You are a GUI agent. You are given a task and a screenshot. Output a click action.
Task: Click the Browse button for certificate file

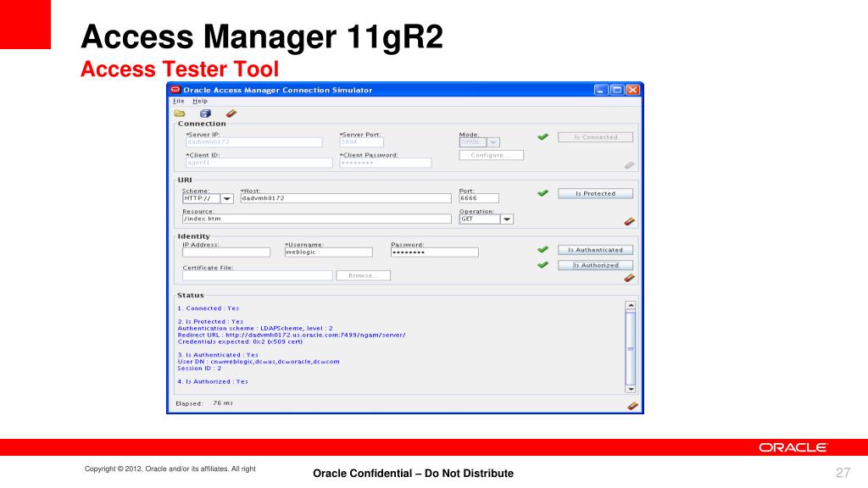pos(363,275)
